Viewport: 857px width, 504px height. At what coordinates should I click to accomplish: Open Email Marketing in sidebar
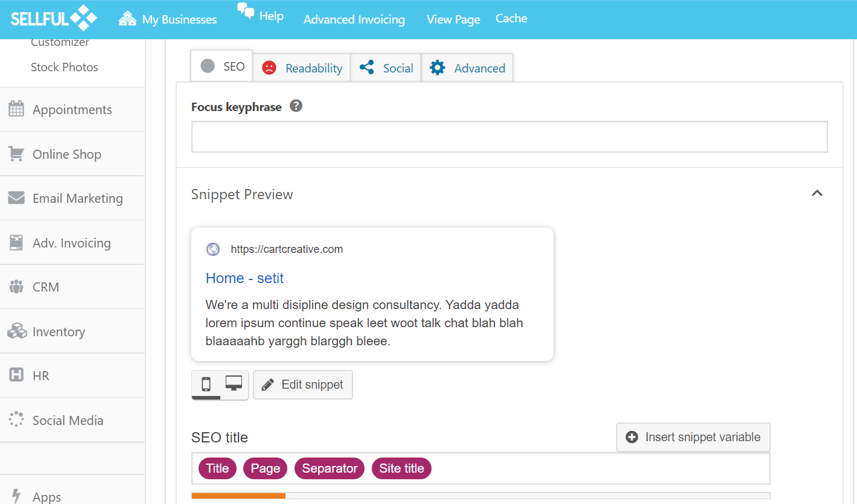click(72, 198)
